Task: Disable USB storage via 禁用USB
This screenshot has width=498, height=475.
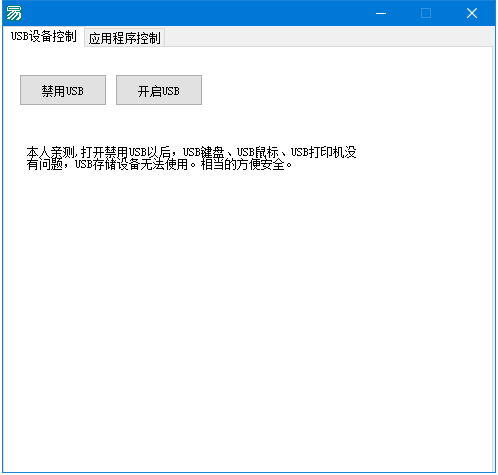Action: 63,90
